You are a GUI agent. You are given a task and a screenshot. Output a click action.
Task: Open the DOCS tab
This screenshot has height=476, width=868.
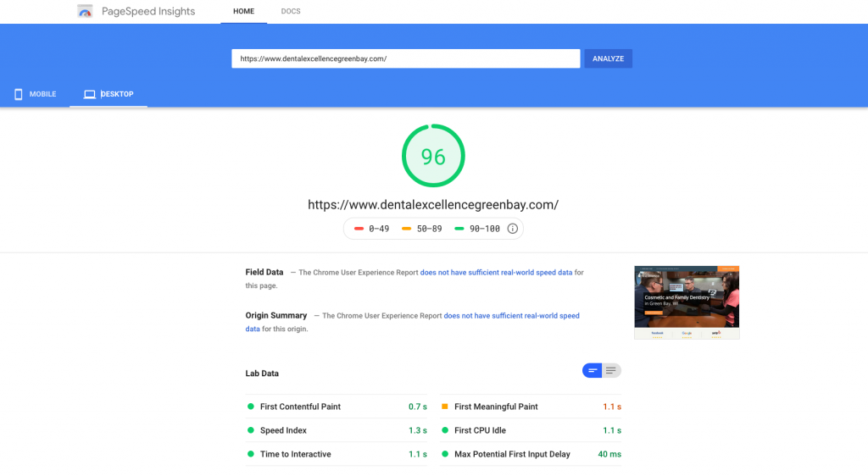[x=291, y=12]
